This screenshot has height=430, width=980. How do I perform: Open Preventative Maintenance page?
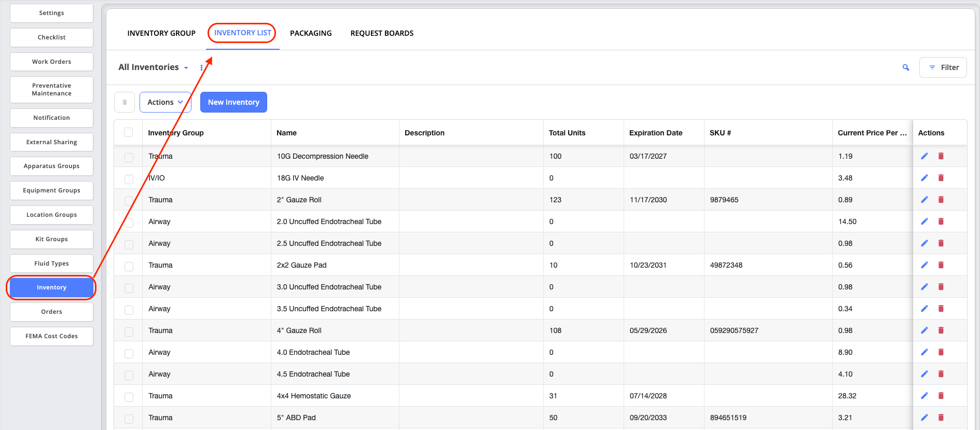click(51, 90)
